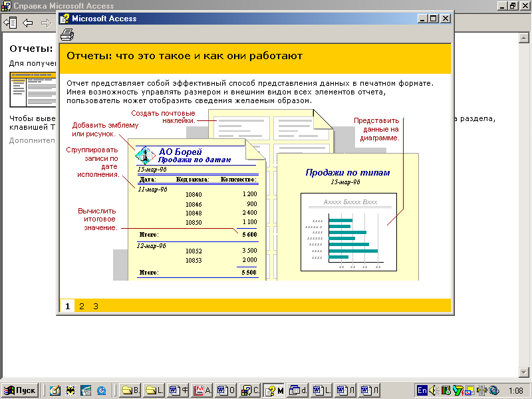Click the Microsoft Access popup title bar icon
532x399 pixels.
tap(65, 19)
